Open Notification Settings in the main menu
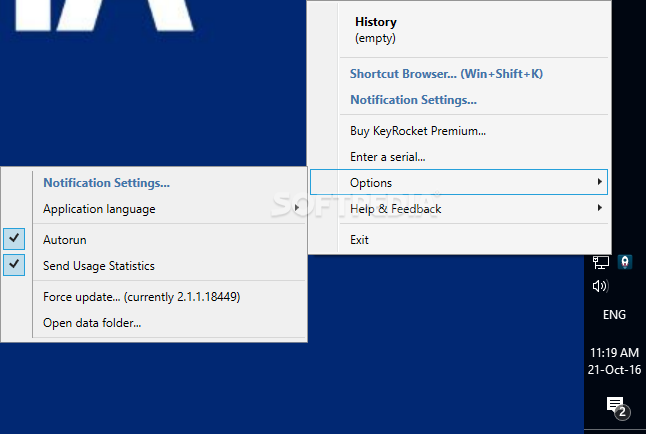Viewport: 646px width, 434px height. click(413, 100)
